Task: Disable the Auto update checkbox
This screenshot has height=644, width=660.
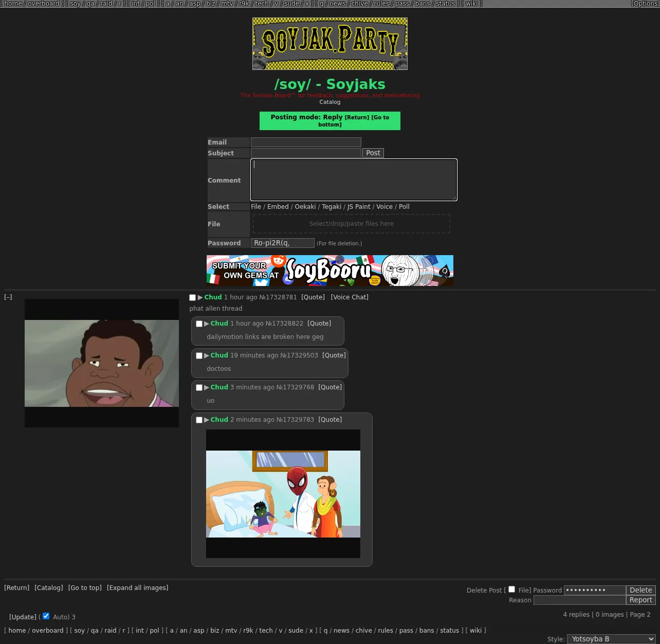Action: point(46,616)
